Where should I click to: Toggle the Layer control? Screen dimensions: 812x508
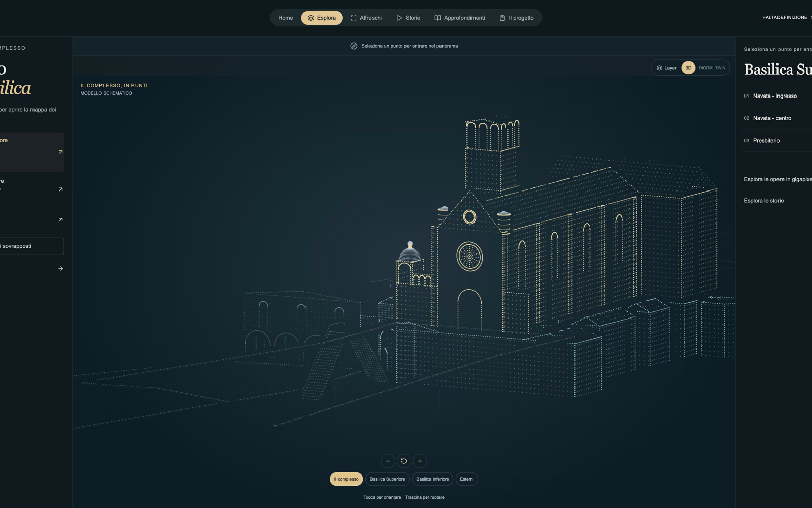pos(666,68)
